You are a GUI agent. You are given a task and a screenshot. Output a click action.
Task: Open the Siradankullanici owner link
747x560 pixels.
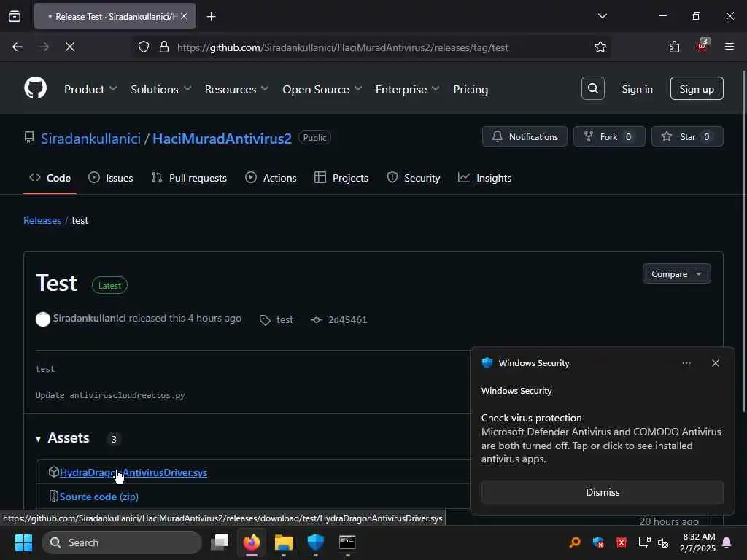click(x=90, y=139)
